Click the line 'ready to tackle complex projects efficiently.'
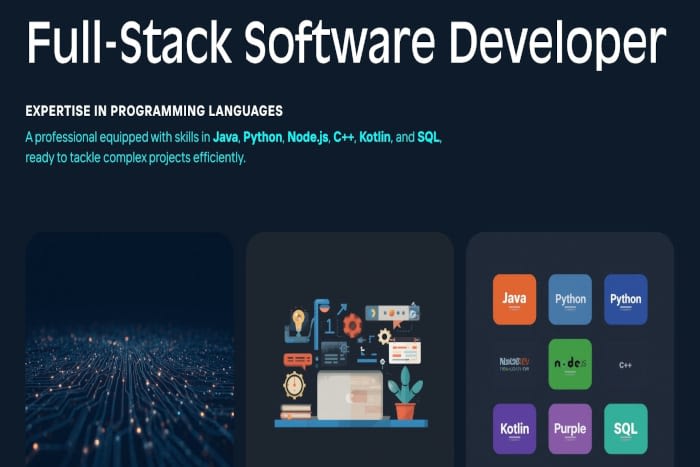 (x=135, y=158)
